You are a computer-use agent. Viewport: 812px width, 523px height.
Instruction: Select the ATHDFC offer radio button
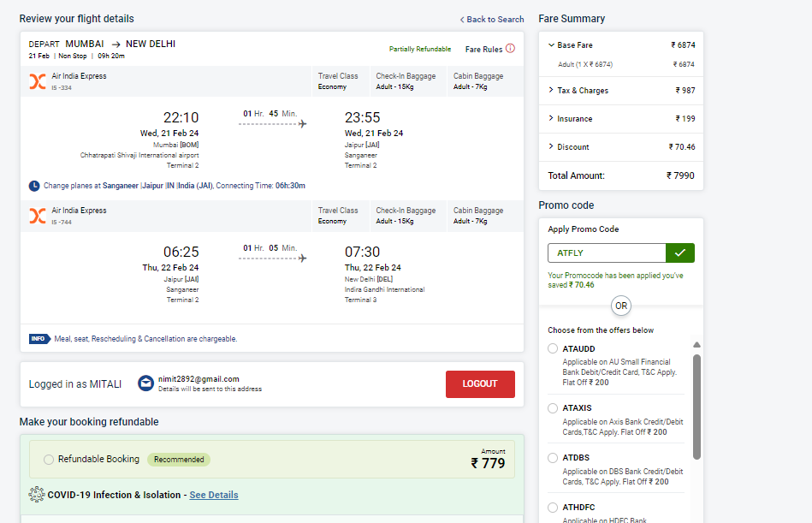pos(553,508)
